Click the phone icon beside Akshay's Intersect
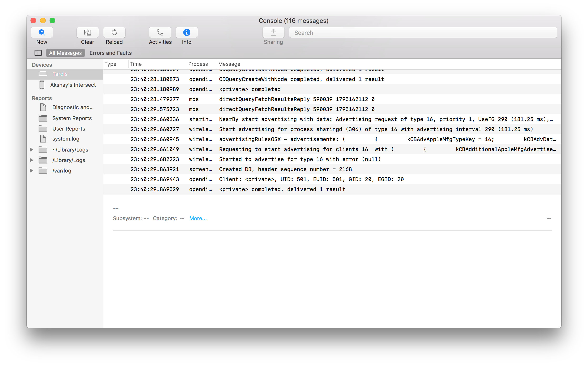This screenshot has height=366, width=588. [x=42, y=85]
